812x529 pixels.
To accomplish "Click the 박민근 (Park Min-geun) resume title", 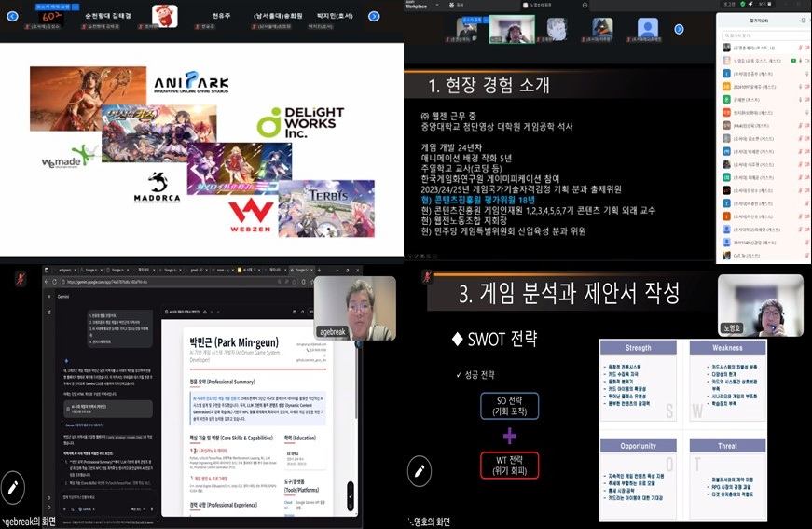I will tap(234, 342).
